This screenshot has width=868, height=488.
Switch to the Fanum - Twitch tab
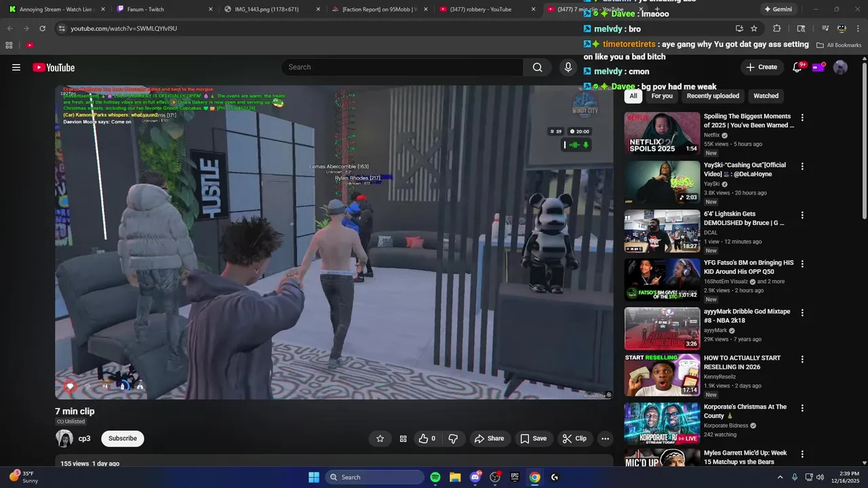(x=166, y=9)
